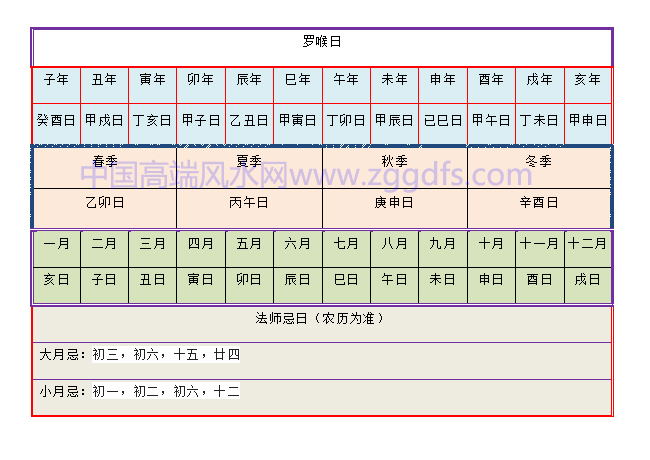
Task: Click the 甲辰日 cell
Action: (x=395, y=124)
